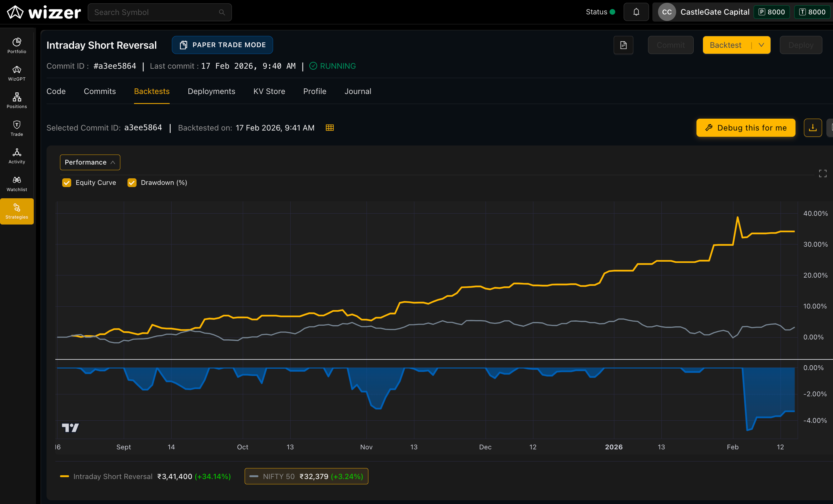Switch to the KV Store tab
Viewport: 833px width, 504px height.
pyautogui.click(x=269, y=91)
